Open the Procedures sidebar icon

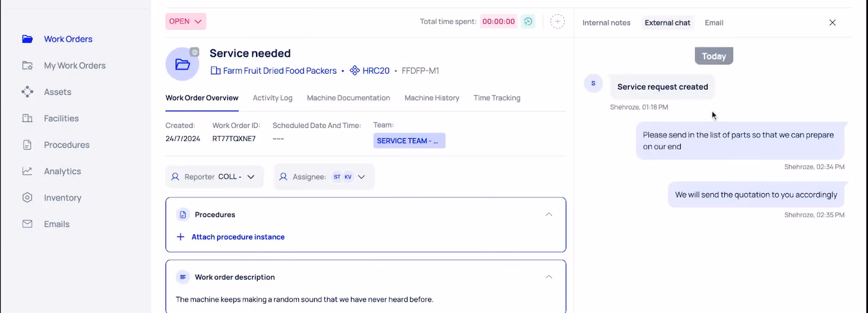[28, 145]
